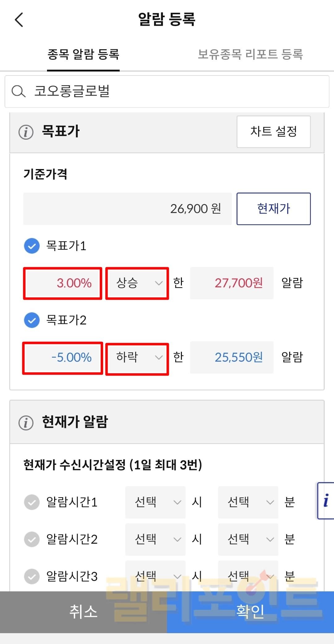Viewport: 334px width, 644px height.
Task: Click the search magnifier icon
Action: [18, 91]
